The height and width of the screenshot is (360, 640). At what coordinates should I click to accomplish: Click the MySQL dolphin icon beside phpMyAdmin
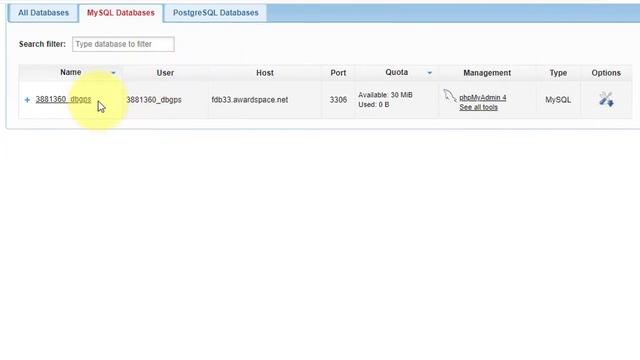[x=449, y=96]
